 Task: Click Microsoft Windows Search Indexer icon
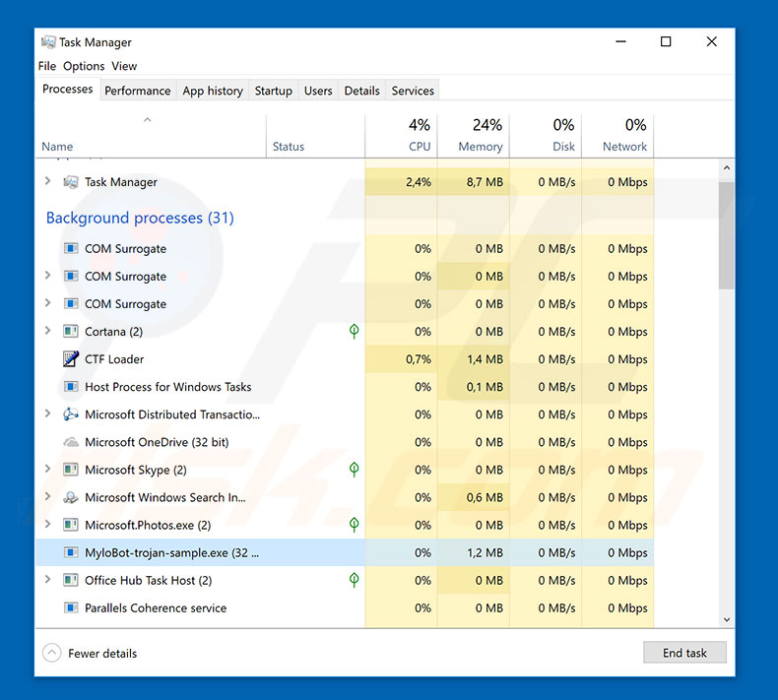coord(71,497)
